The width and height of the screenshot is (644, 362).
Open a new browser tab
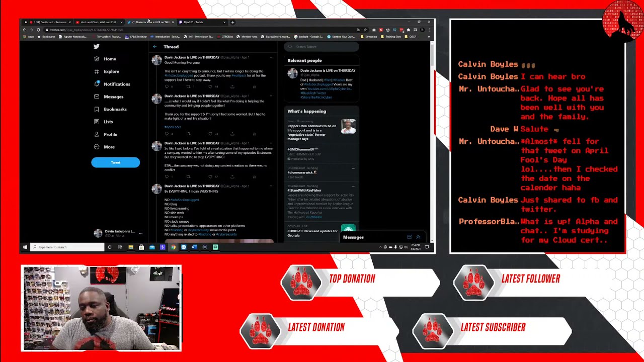coord(232,22)
